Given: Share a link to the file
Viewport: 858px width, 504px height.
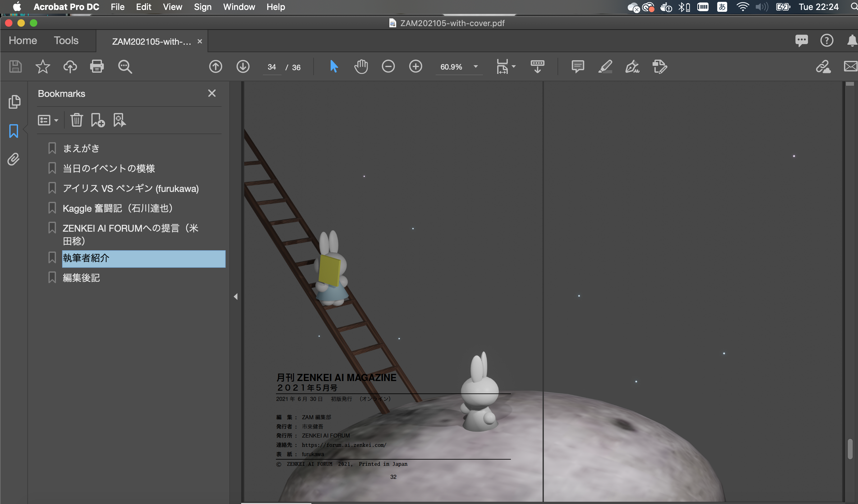Looking at the screenshot, I should (x=823, y=66).
